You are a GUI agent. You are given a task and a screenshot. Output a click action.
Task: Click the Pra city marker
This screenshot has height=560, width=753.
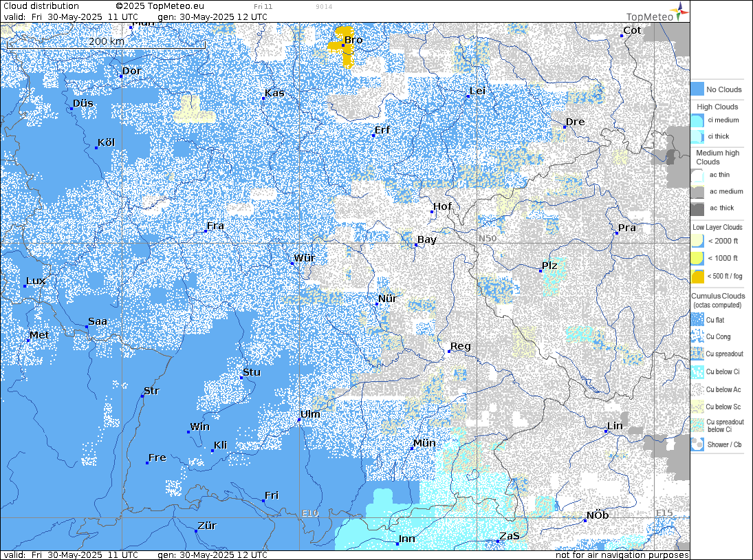pos(617,233)
